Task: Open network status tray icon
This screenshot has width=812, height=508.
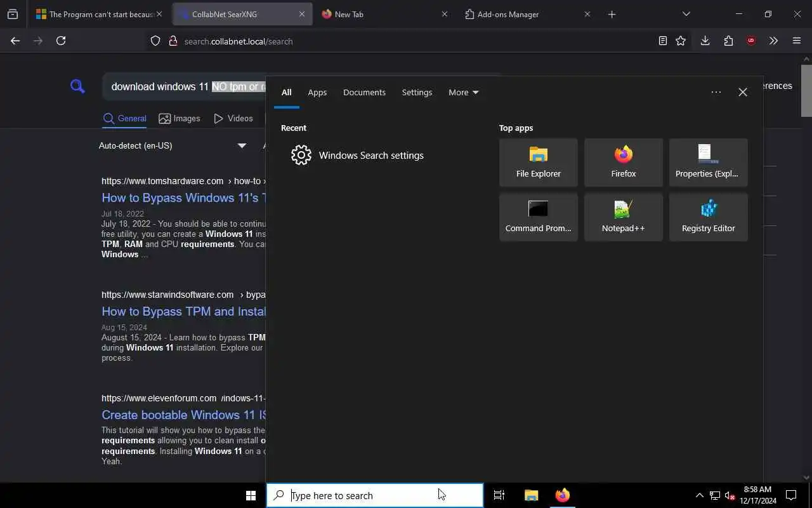Action: point(715,495)
